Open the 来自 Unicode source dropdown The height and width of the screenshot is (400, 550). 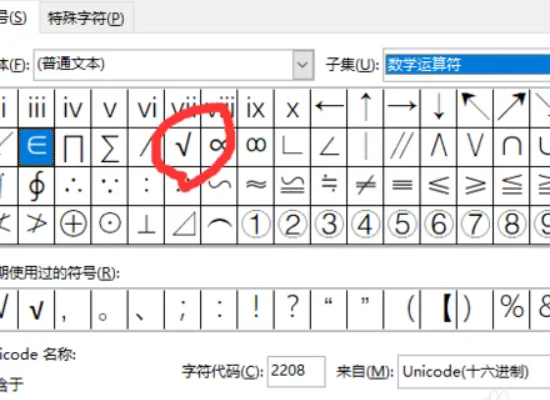(x=474, y=372)
